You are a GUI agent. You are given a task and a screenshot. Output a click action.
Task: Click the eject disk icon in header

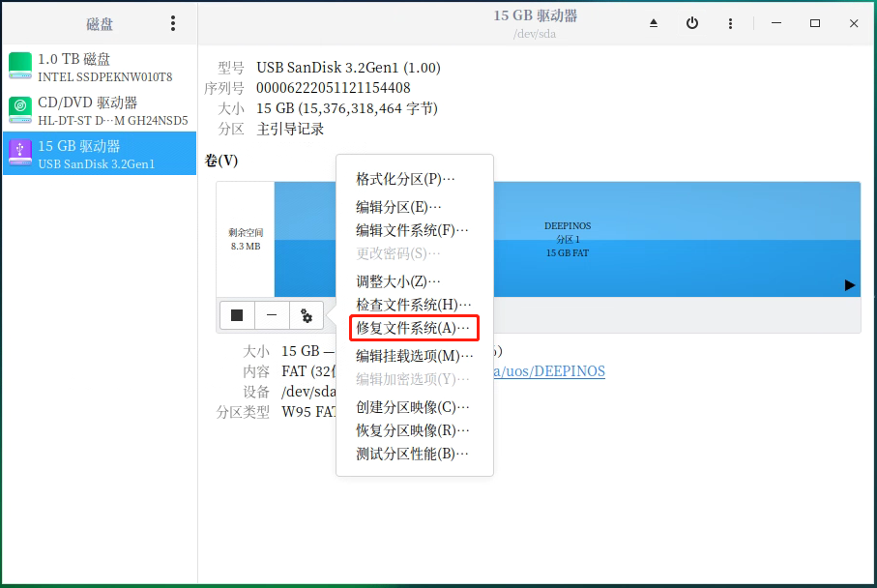pyautogui.click(x=654, y=23)
